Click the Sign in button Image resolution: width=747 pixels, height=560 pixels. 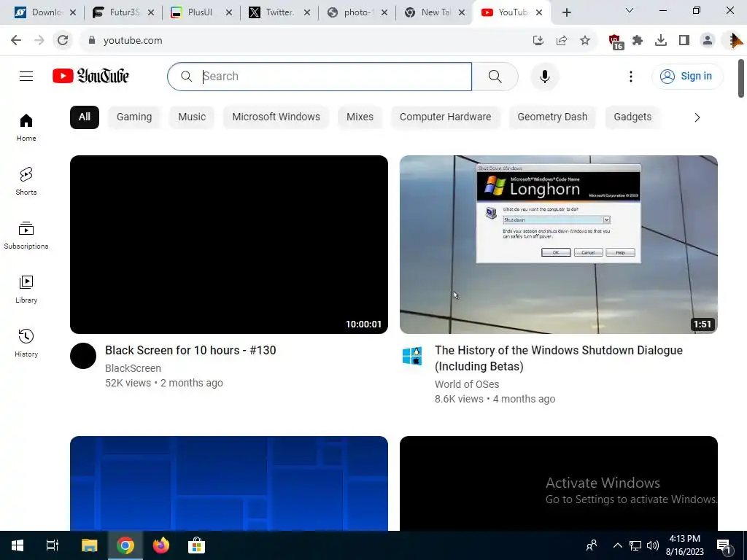coord(687,76)
